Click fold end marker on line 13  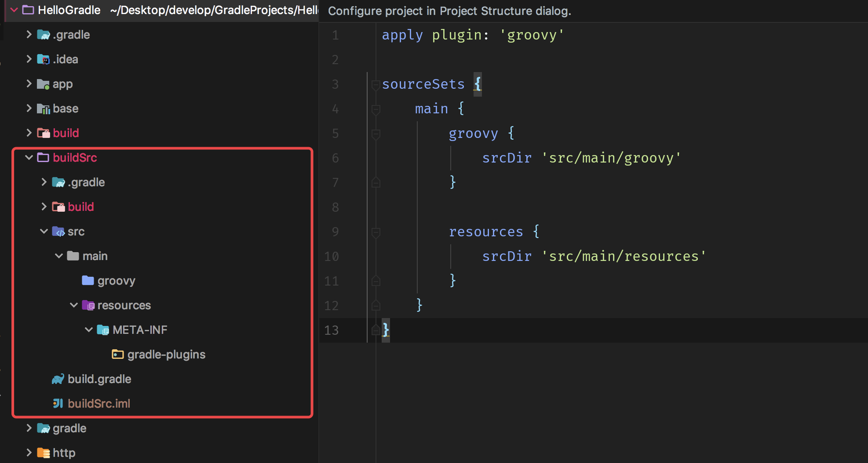click(376, 329)
